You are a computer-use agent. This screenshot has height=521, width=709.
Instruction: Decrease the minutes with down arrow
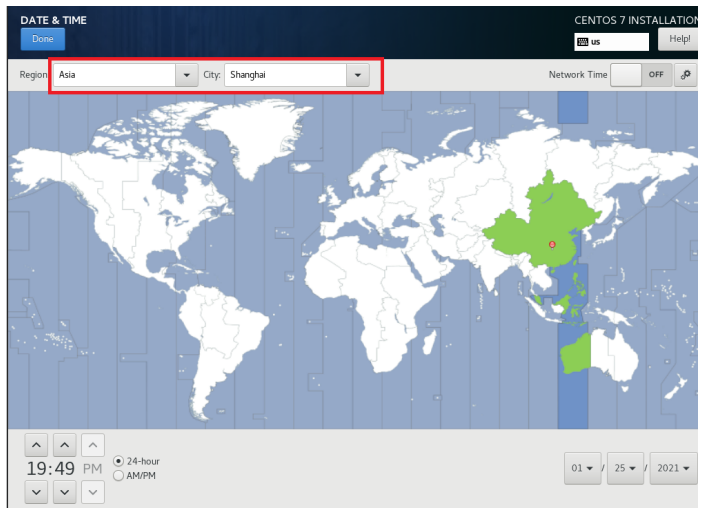(x=64, y=491)
